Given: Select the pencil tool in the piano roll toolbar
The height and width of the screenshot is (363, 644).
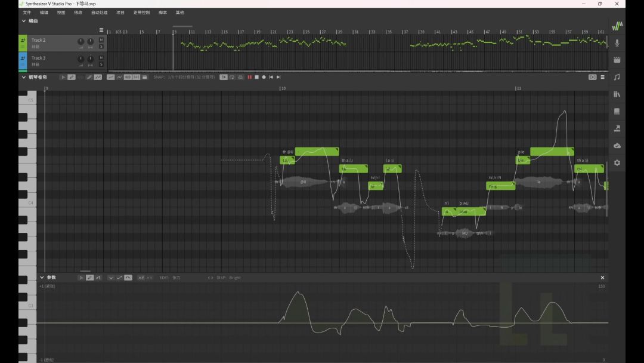Looking at the screenshot, I should click(x=72, y=77).
